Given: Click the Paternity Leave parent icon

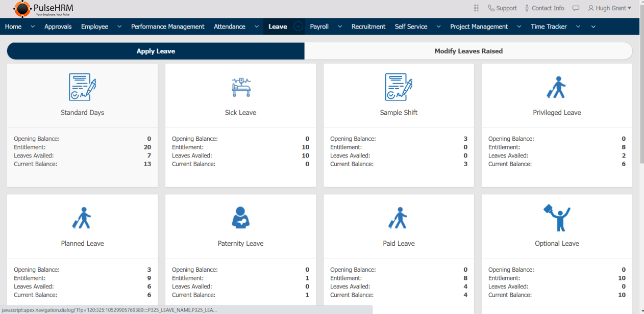Looking at the screenshot, I should 240,218.
